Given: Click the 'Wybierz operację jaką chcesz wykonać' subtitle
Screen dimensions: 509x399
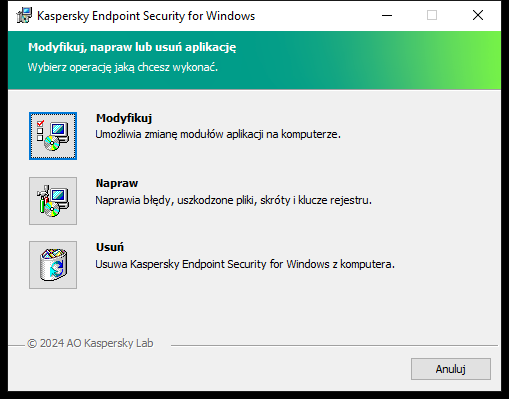Looking at the screenshot, I should (123, 67).
